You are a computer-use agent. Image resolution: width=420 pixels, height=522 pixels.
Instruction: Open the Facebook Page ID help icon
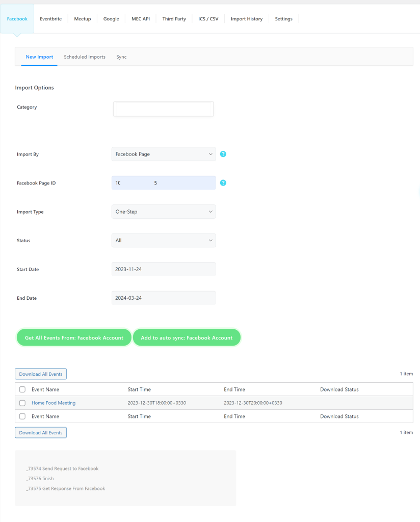[223, 182]
